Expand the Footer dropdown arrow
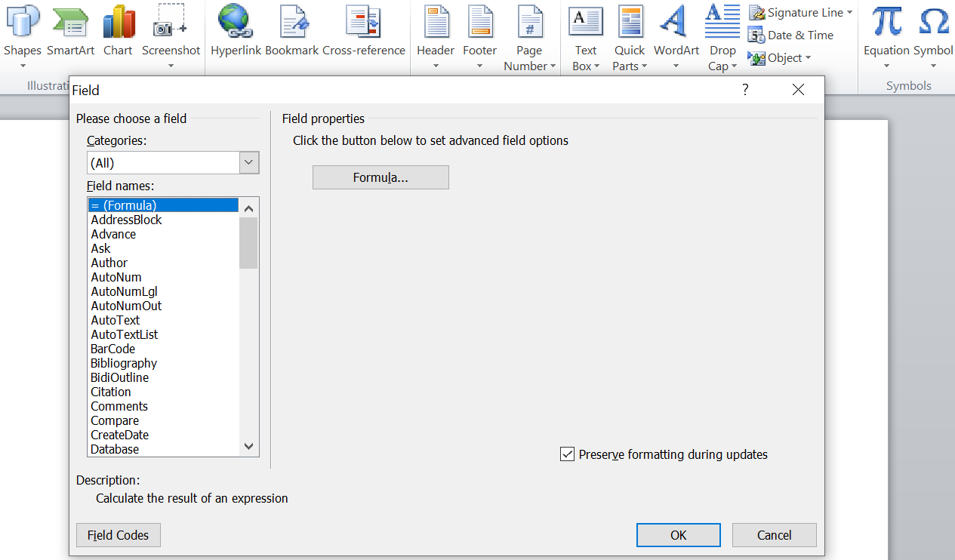The image size is (955, 560). tap(480, 66)
